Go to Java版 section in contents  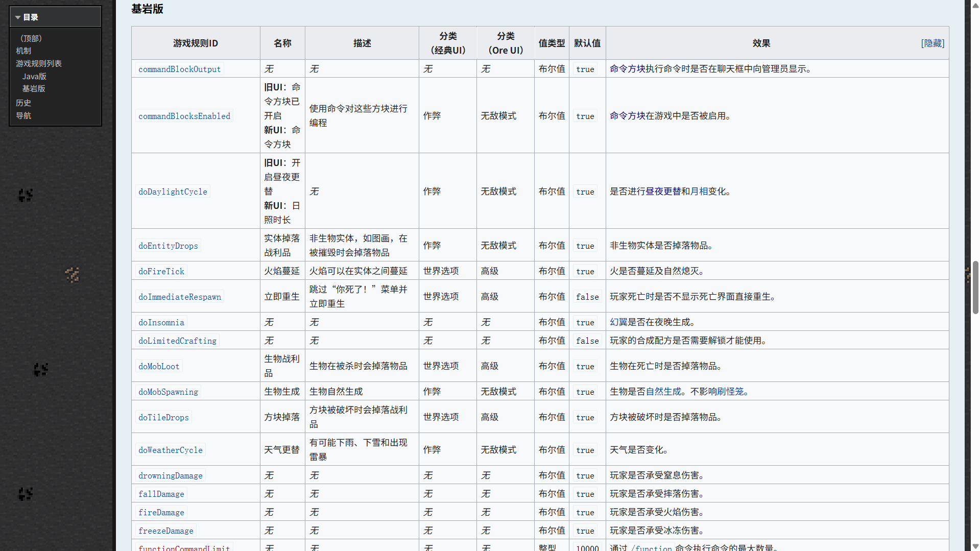tap(34, 77)
